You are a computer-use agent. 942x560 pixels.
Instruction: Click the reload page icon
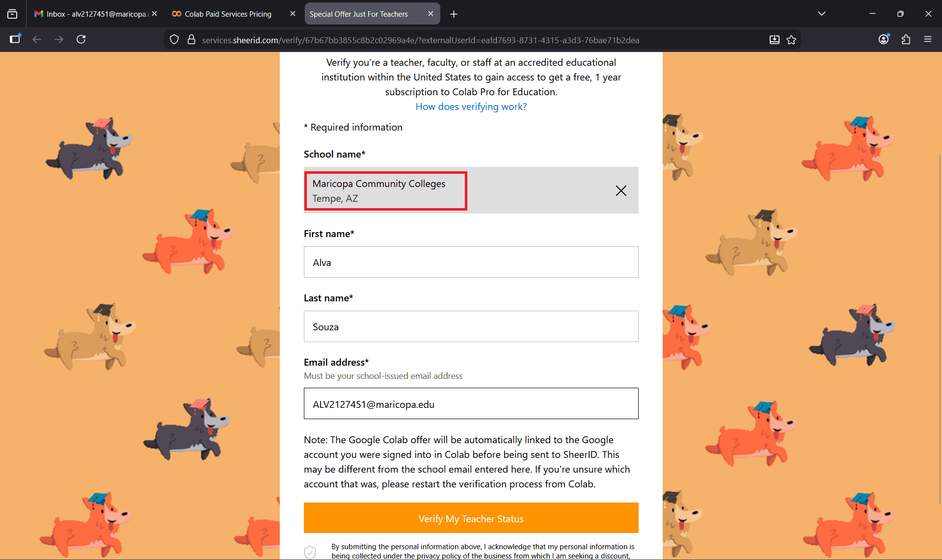81,39
